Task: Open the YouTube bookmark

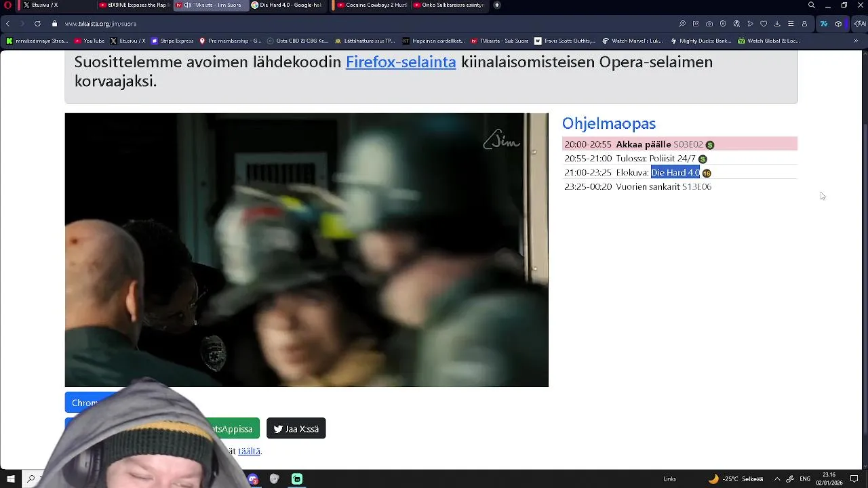Action: pyautogui.click(x=90, y=41)
